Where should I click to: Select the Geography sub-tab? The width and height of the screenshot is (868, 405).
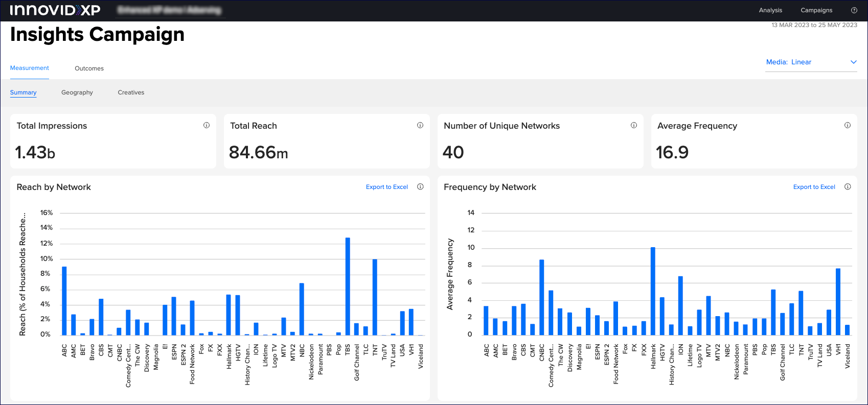coord(77,92)
